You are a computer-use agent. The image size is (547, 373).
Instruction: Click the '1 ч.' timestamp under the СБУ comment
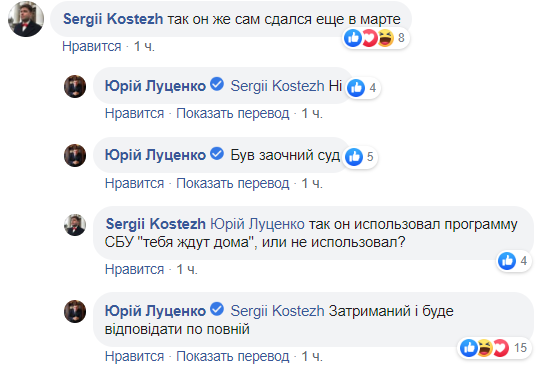point(187,269)
